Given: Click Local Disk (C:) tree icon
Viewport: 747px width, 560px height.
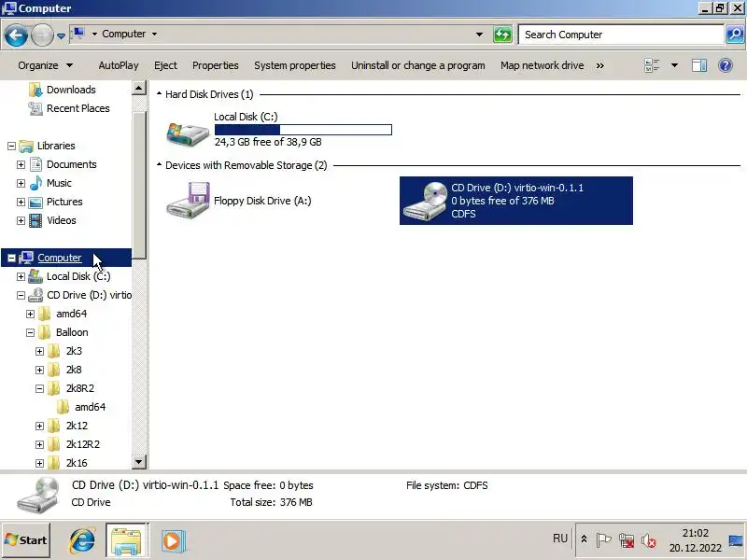Looking at the screenshot, I should tap(35, 276).
